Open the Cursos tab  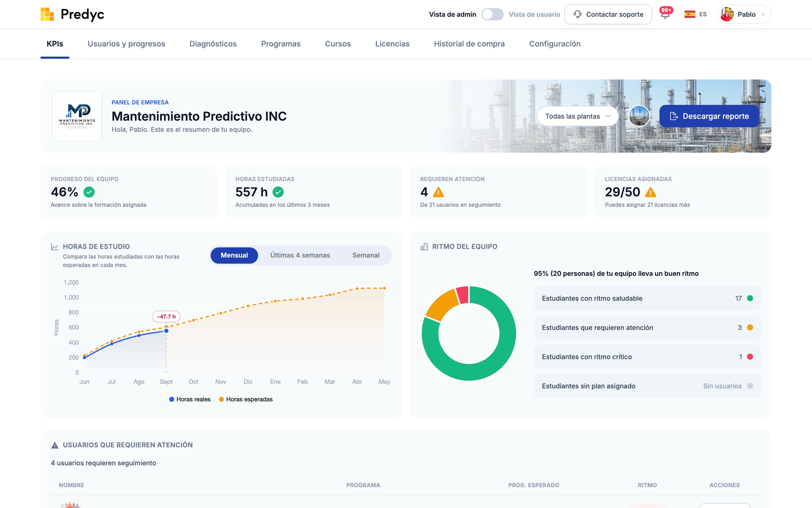click(x=337, y=44)
